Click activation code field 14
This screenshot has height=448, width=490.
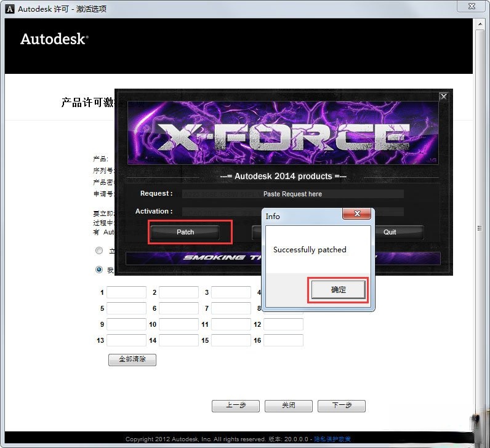pyautogui.click(x=179, y=340)
